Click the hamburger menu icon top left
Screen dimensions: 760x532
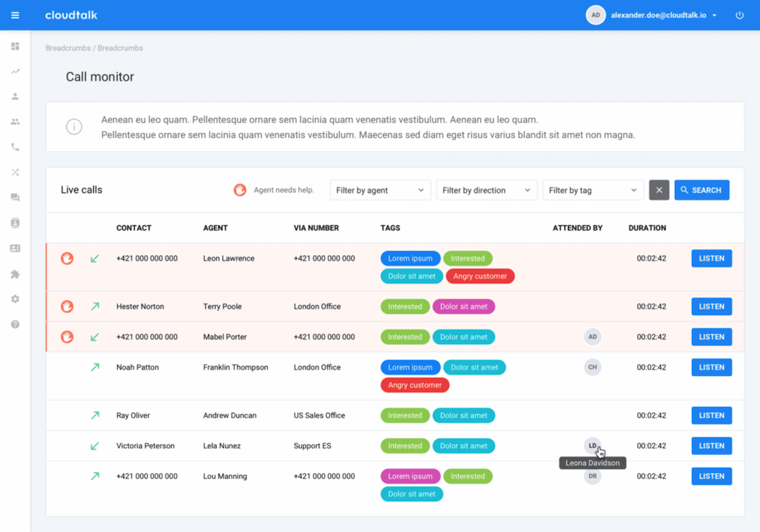(x=15, y=15)
